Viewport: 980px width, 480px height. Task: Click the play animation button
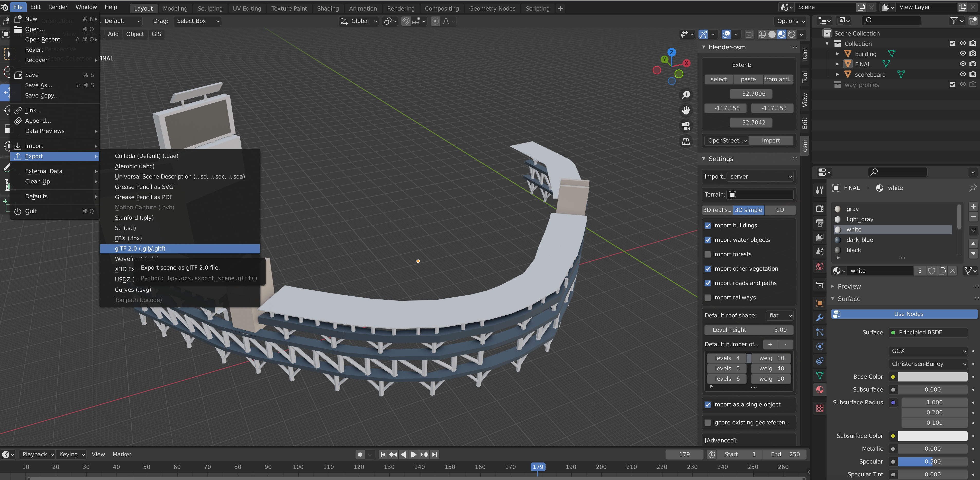(414, 455)
